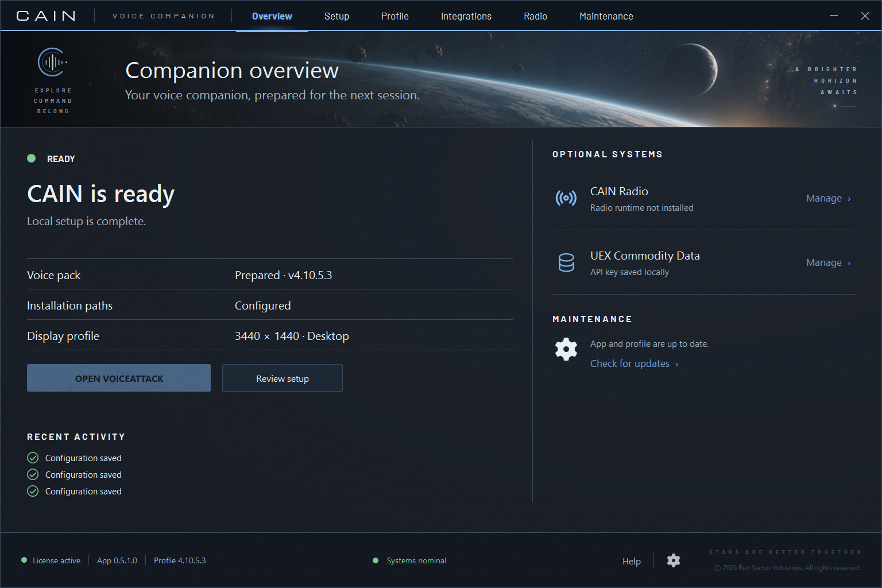Click the Profile 4.10.5.3 version text

[x=180, y=560]
